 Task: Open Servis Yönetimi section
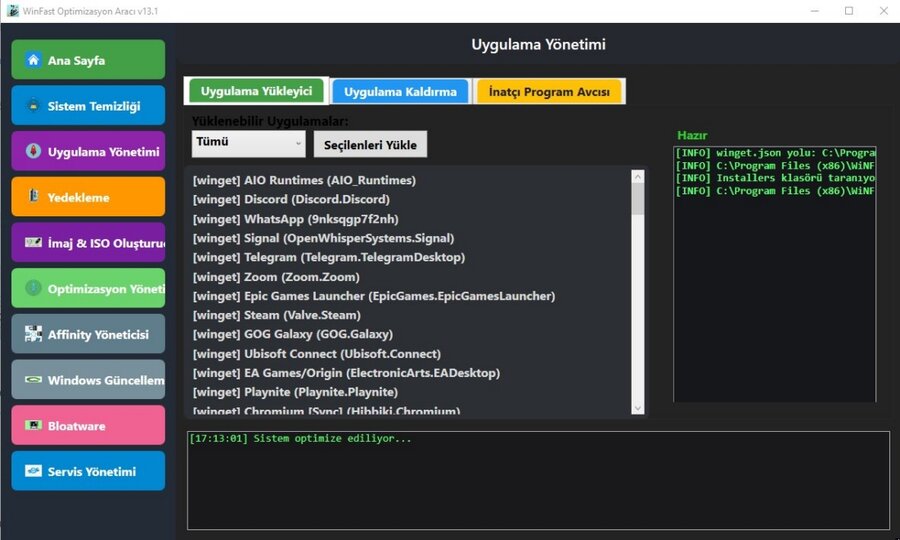pos(88,471)
